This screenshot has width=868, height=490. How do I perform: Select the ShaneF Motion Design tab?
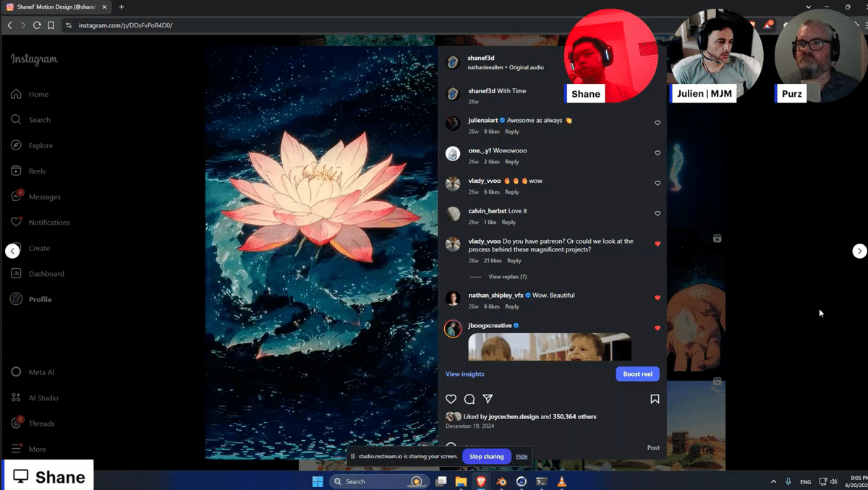coord(56,7)
